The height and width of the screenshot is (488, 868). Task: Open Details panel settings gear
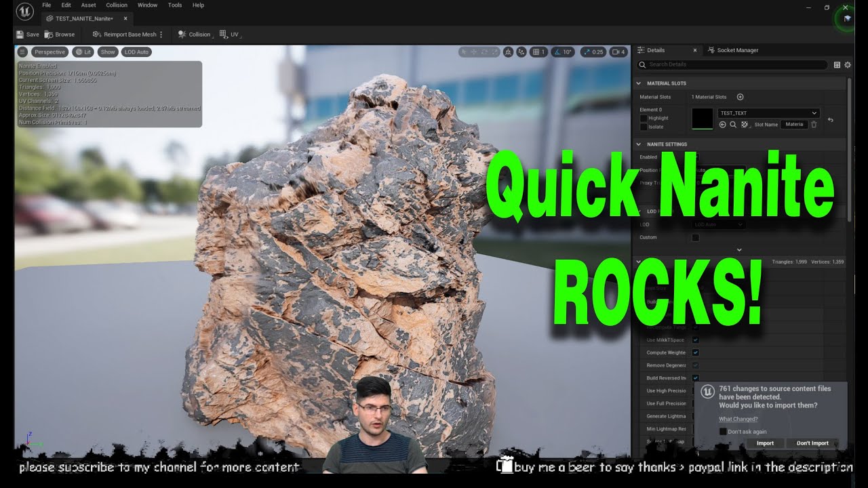pos(847,64)
